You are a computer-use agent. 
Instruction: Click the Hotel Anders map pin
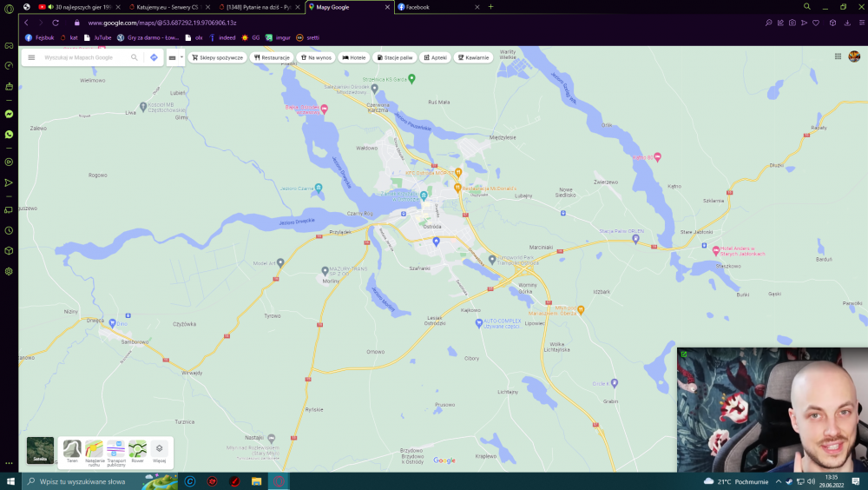(715, 250)
